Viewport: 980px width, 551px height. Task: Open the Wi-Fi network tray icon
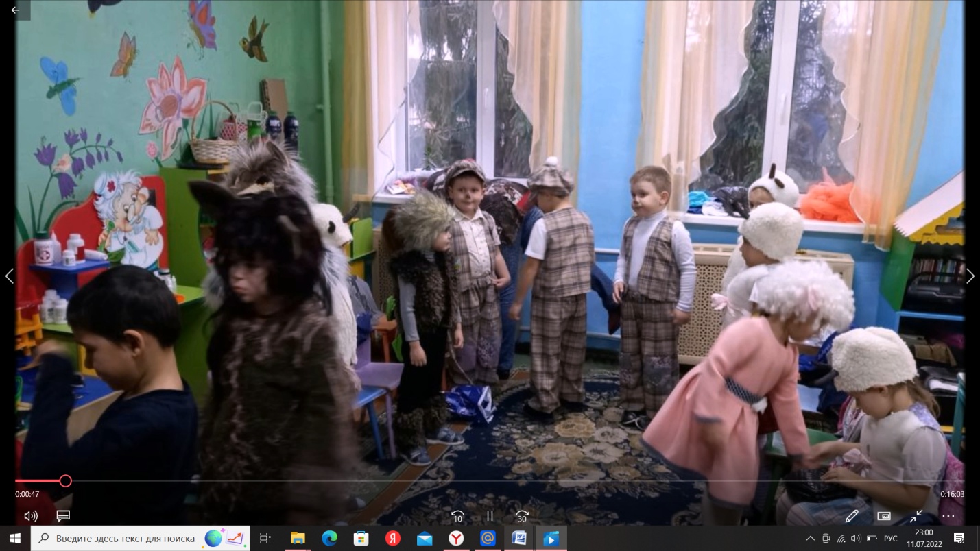(841, 539)
